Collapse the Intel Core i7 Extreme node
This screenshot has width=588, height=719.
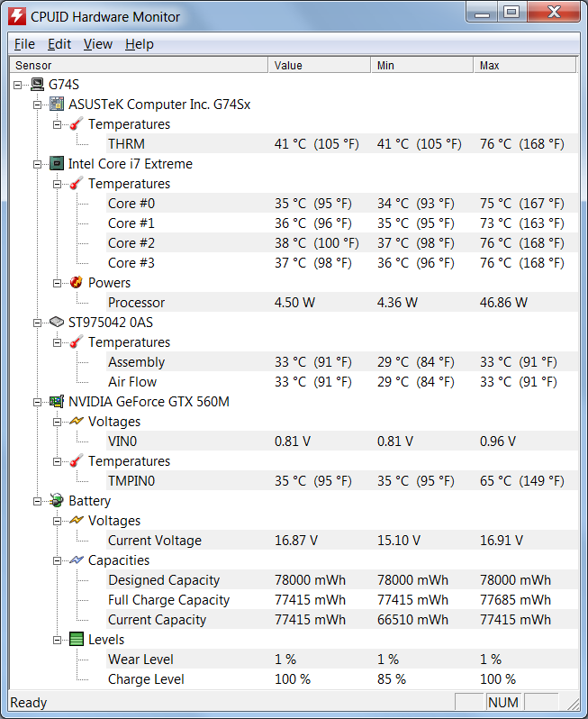[x=38, y=164]
